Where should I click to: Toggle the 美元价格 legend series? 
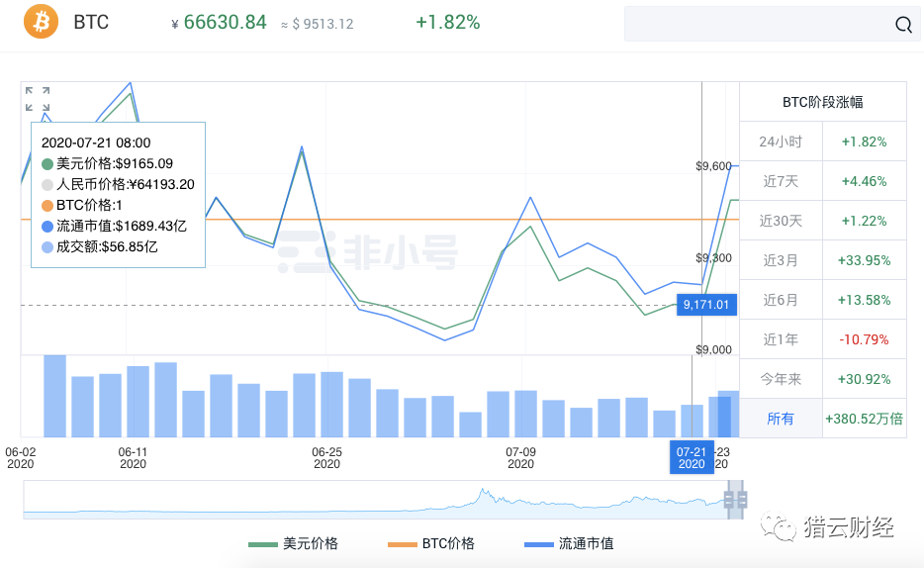click(x=293, y=543)
